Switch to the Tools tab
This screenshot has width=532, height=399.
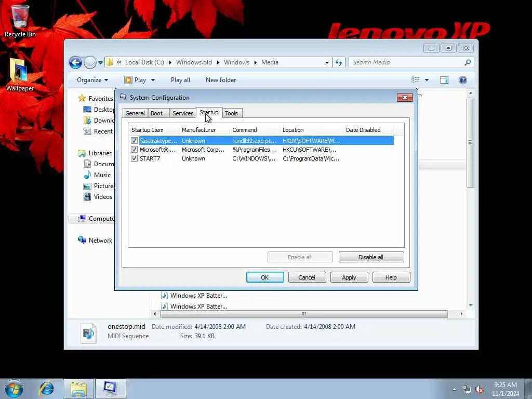[x=231, y=113]
